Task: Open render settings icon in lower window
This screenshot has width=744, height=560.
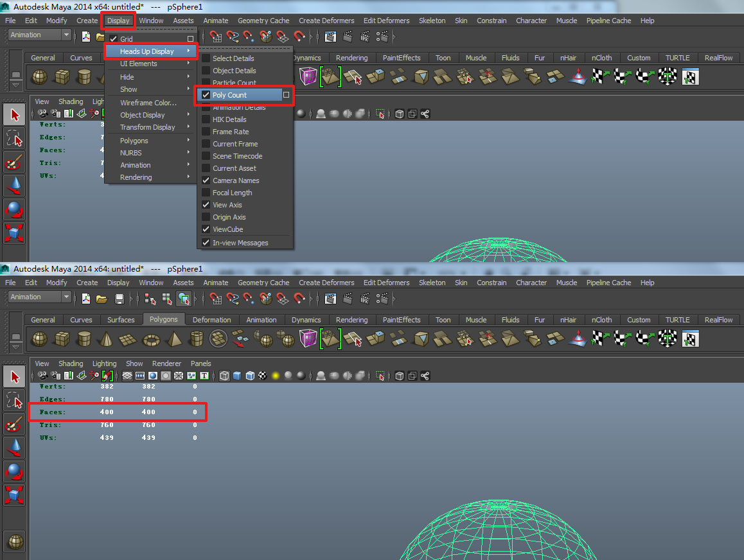Action: [x=382, y=299]
